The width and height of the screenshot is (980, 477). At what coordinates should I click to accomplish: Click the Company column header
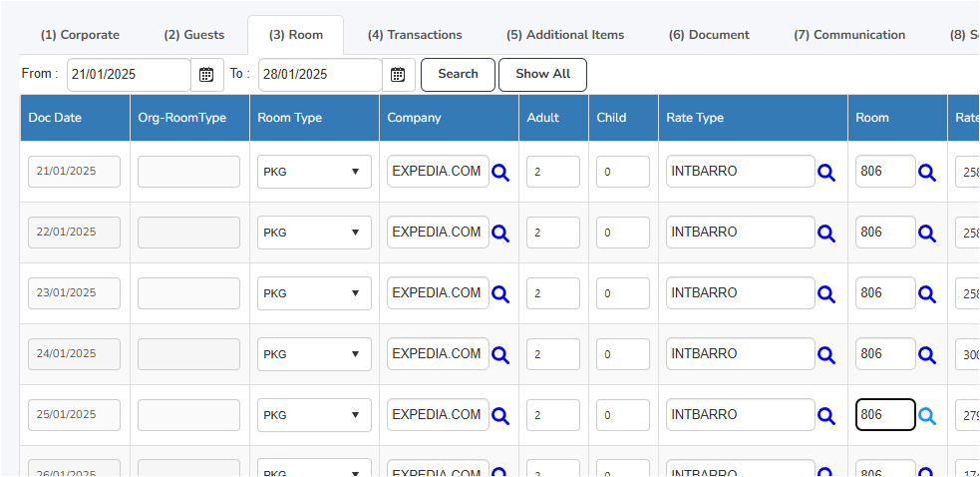(449, 118)
